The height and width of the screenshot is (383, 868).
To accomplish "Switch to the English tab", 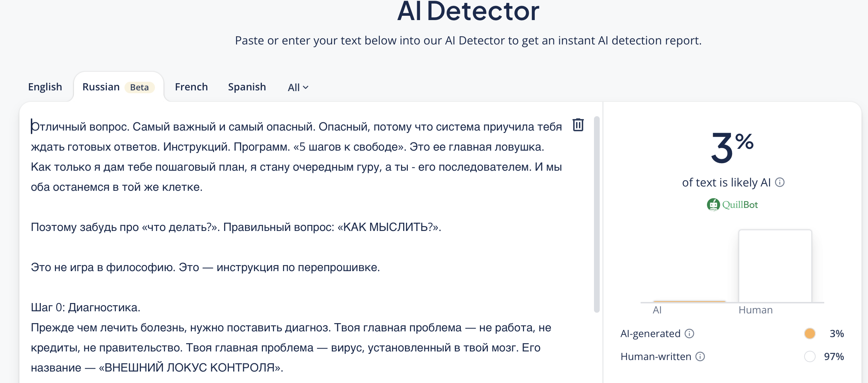I will 45,87.
